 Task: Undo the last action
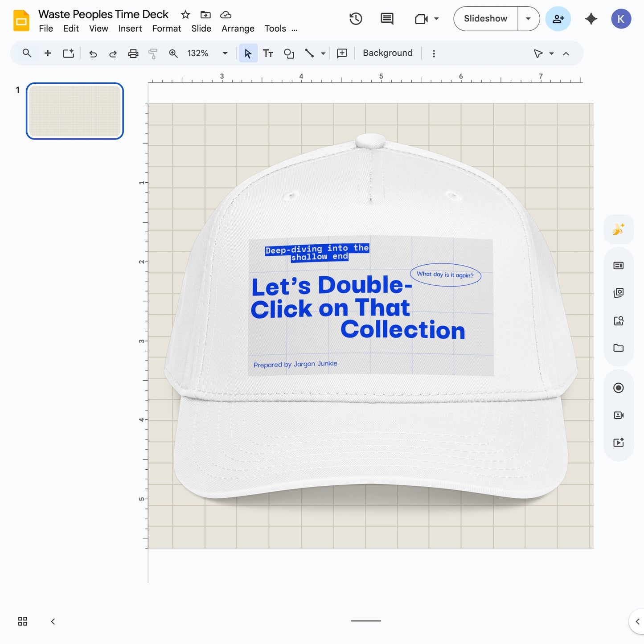93,54
